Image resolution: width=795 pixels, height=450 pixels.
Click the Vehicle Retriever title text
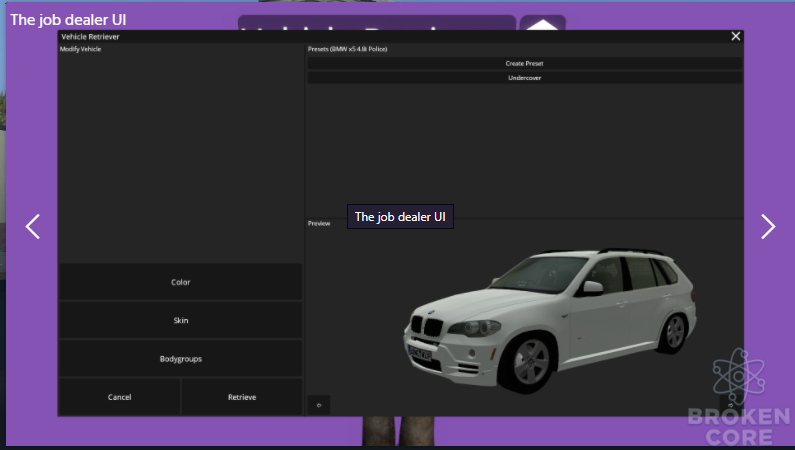(x=90, y=36)
